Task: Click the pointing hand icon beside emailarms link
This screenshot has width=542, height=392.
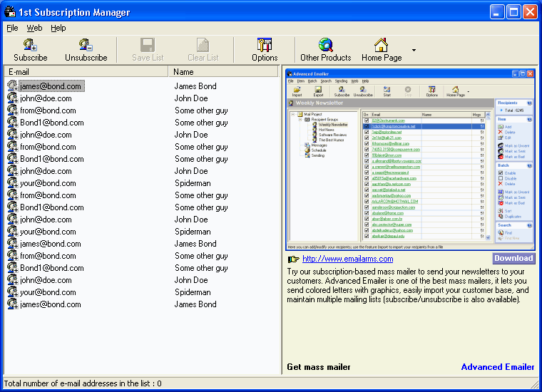Action: click(293, 259)
